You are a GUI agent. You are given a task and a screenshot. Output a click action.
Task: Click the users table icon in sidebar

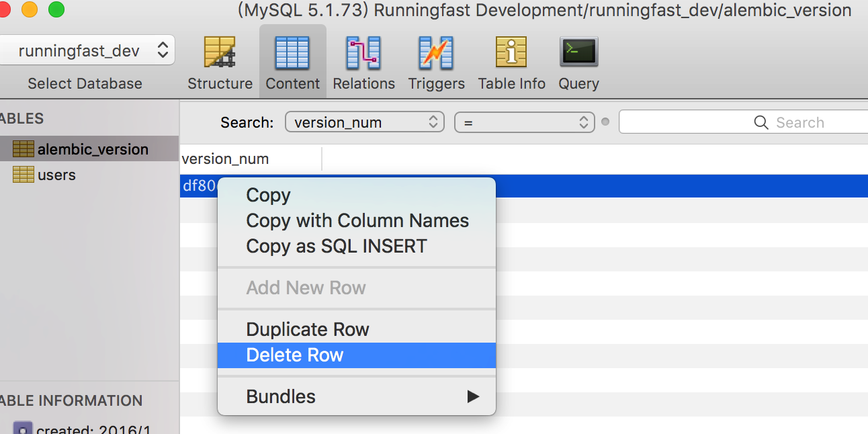point(24,175)
